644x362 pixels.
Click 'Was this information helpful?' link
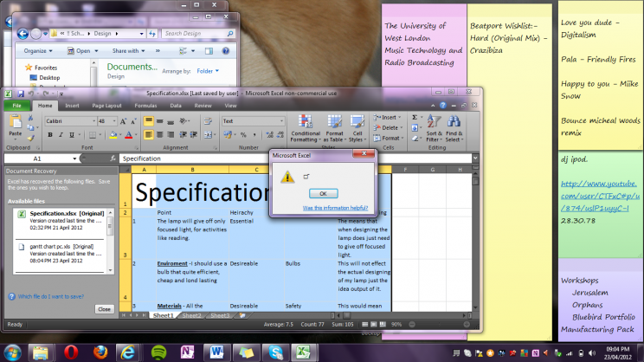click(335, 208)
